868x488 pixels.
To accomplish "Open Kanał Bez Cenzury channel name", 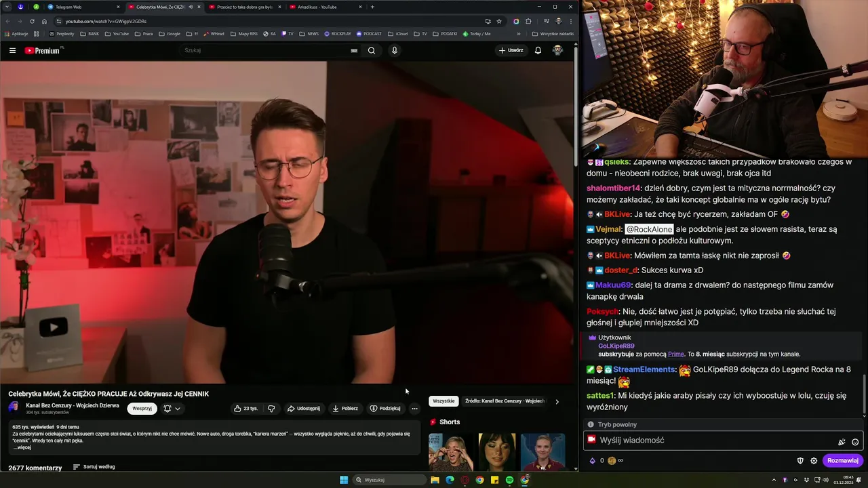I will click(x=73, y=405).
